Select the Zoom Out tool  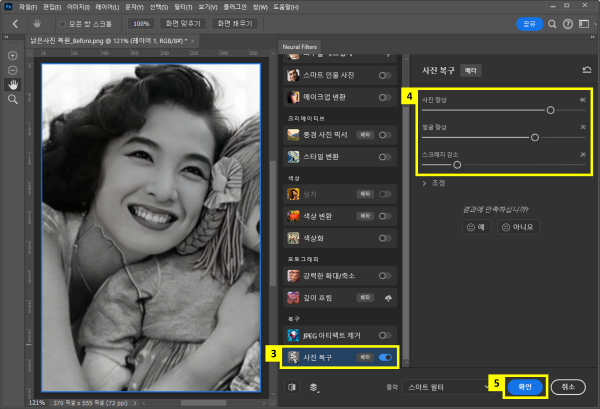pyautogui.click(x=13, y=70)
